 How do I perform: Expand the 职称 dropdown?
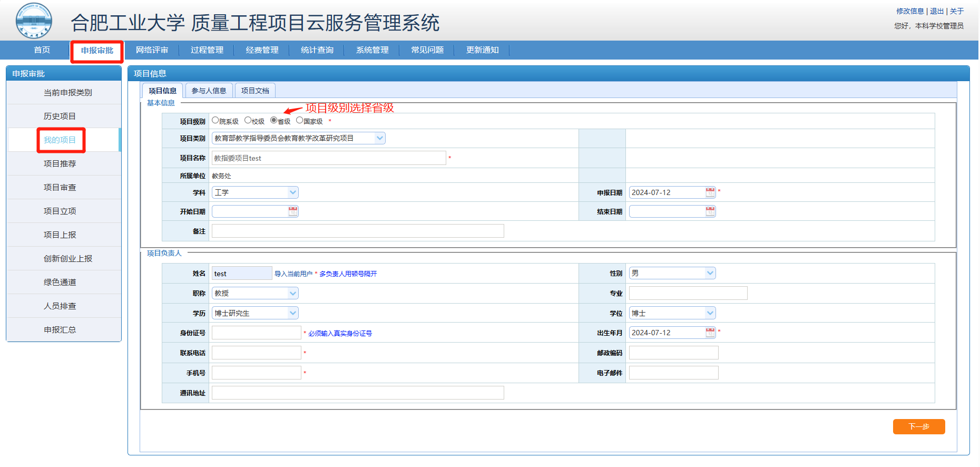point(292,293)
